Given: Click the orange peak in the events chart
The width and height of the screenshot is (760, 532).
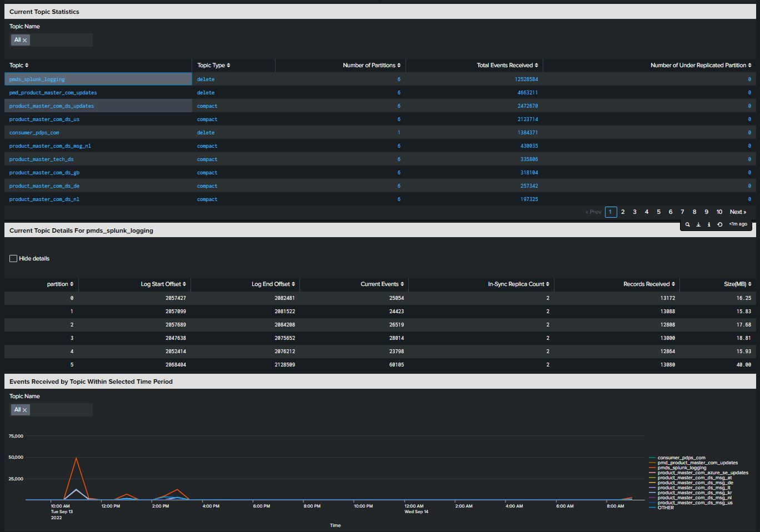Looking at the screenshot, I should 76,458.
